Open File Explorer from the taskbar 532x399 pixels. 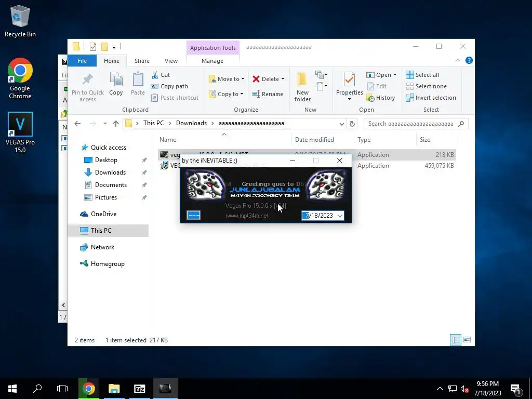click(114, 389)
